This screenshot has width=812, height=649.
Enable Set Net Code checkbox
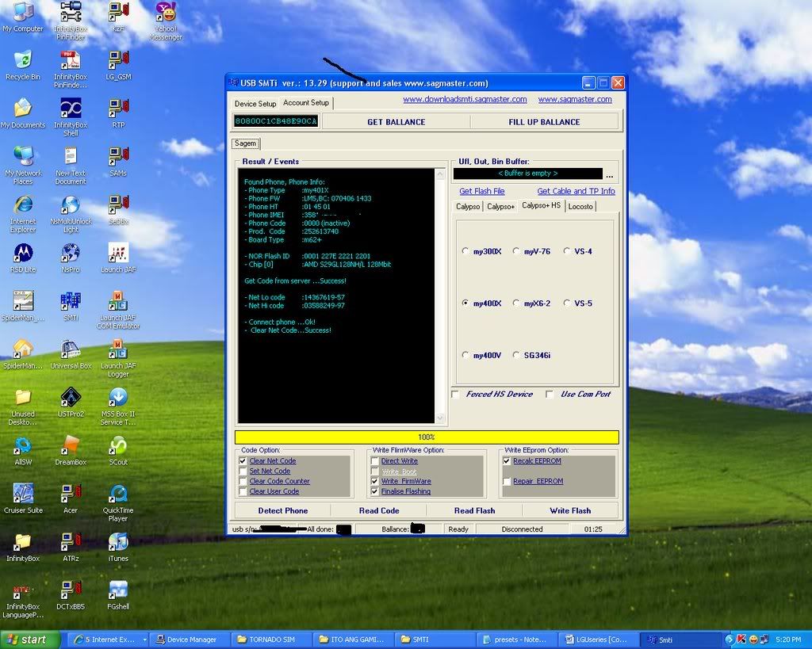243,471
